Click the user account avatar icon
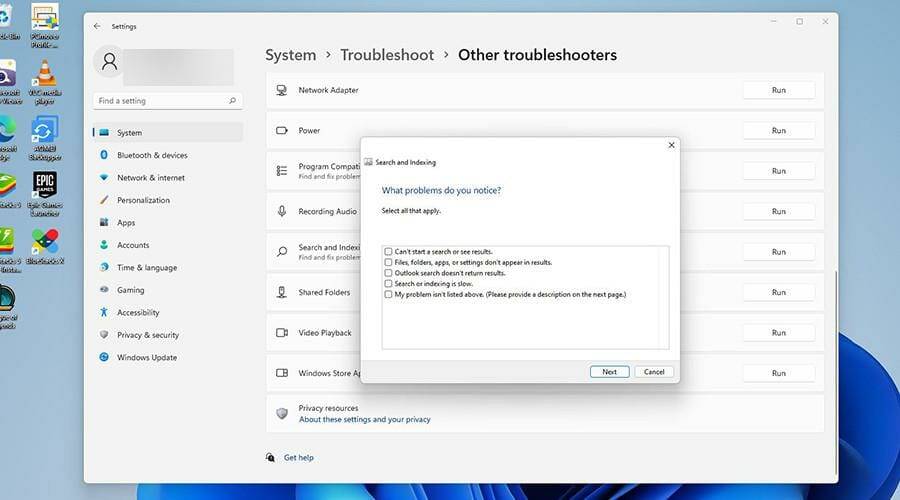 [x=109, y=61]
